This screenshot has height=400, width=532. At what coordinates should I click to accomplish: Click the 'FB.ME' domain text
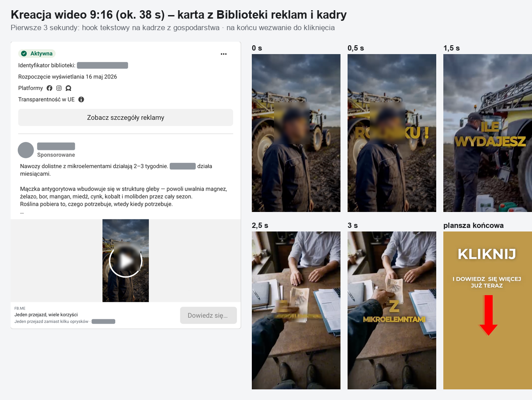(20, 308)
